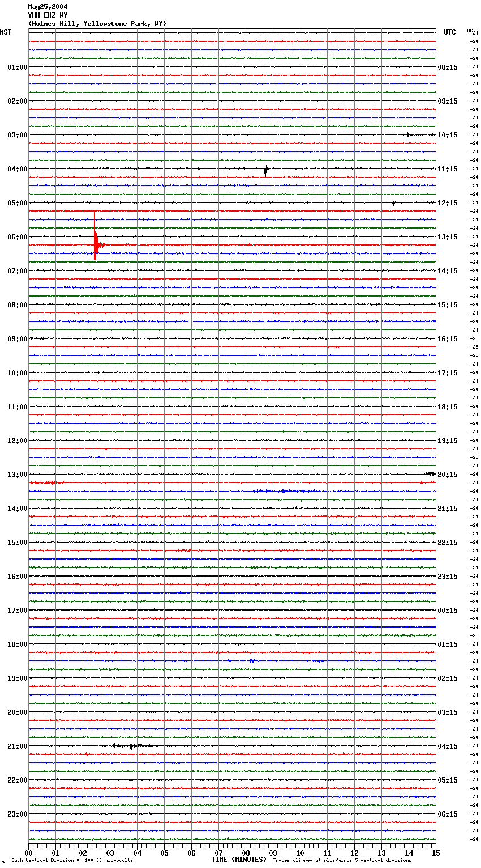481x868 pixels.
Task: Click the 04:15 UTC time label
Action: click(x=448, y=746)
